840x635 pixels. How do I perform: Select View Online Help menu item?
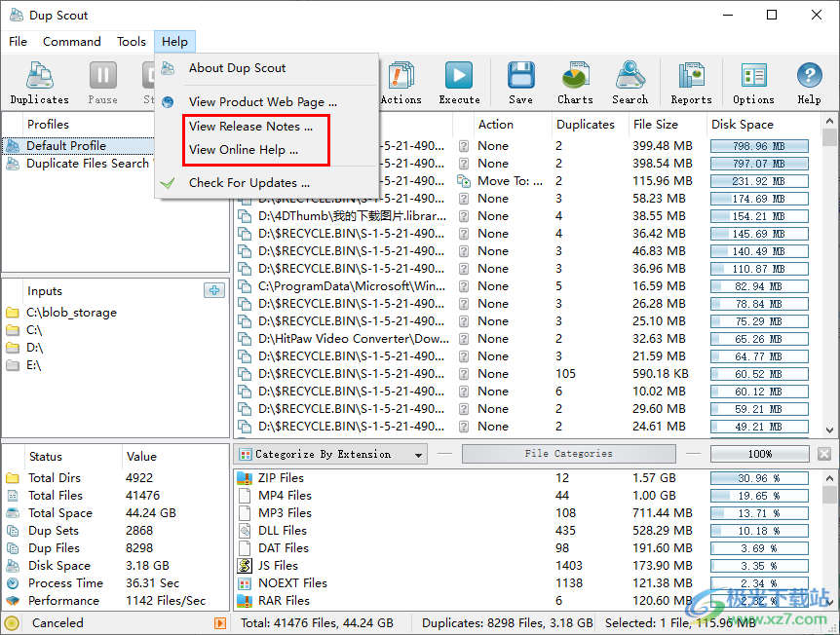267,150
